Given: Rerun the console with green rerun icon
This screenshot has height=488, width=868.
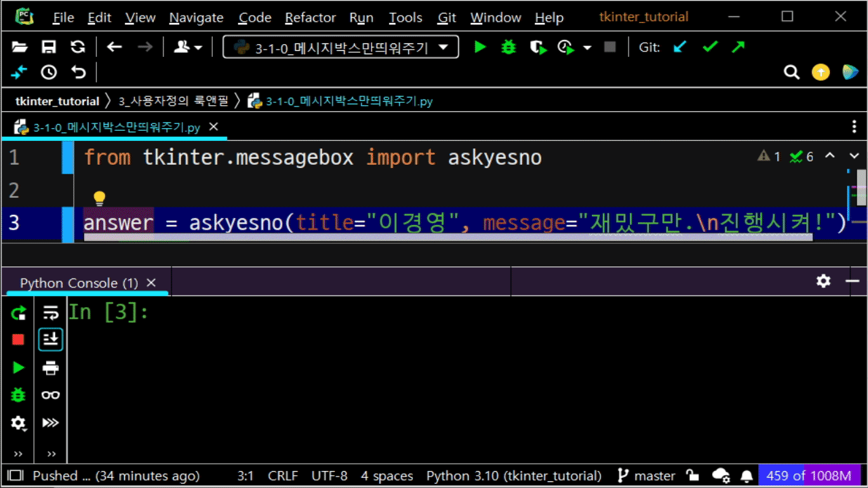Looking at the screenshot, I should coord(18,312).
